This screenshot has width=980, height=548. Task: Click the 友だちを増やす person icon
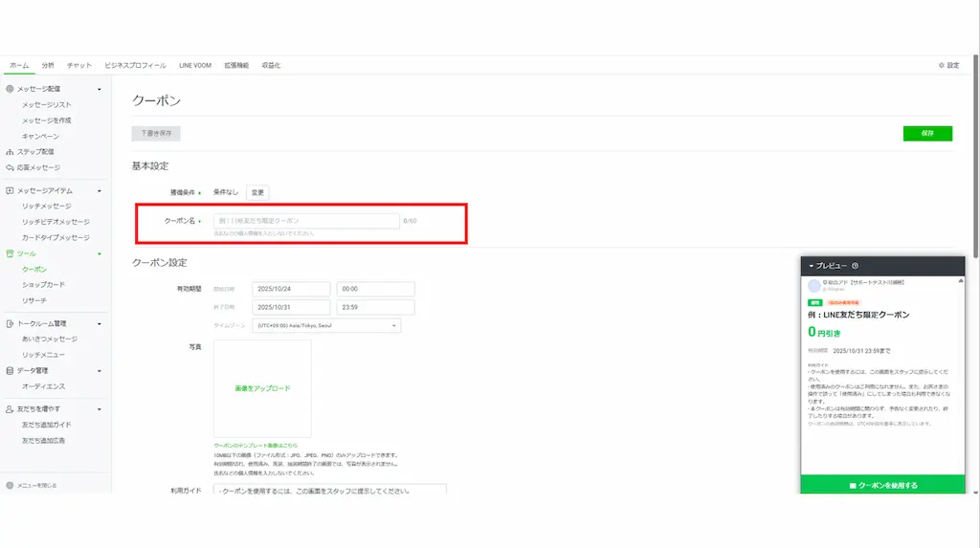(10, 408)
